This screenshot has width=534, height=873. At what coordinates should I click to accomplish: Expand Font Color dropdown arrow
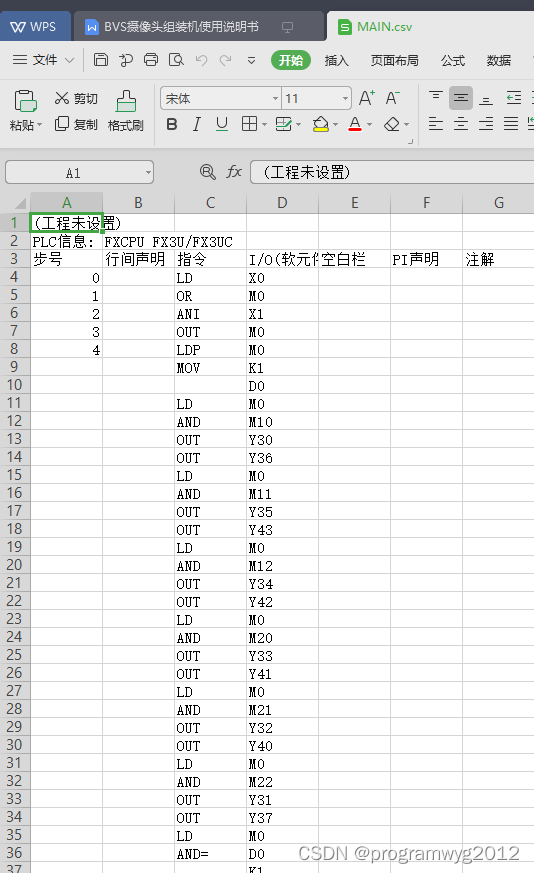pos(369,124)
